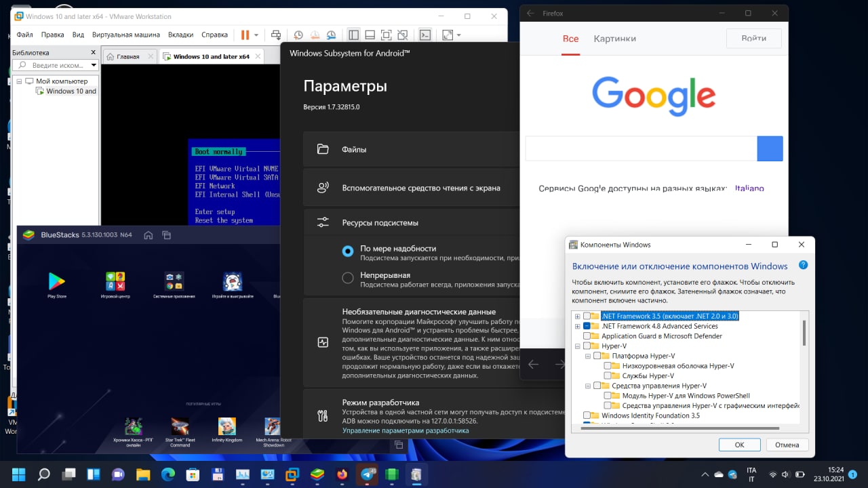Click BlueStacks home icon in title bar
This screenshot has width=868, height=488.
[148, 235]
